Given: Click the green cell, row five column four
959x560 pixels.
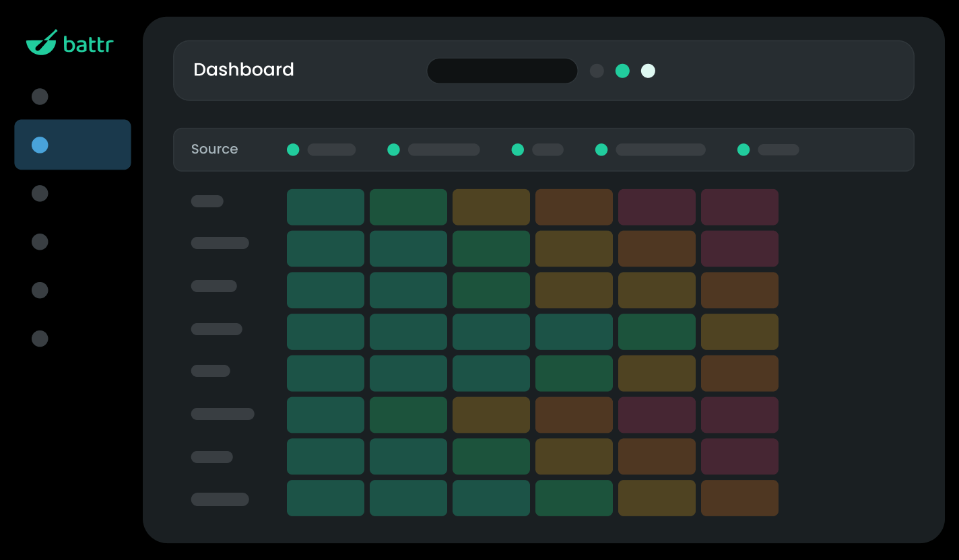Looking at the screenshot, I should point(574,374).
